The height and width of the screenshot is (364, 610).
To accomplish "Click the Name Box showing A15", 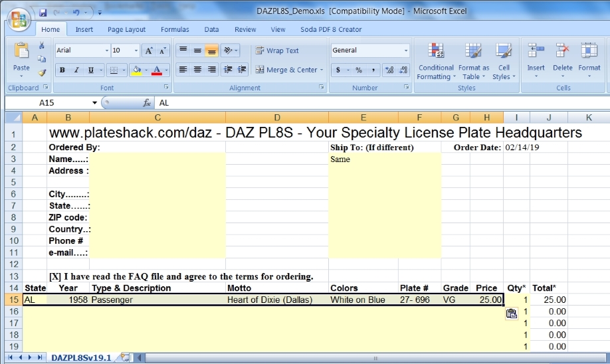I will pyautogui.click(x=47, y=103).
